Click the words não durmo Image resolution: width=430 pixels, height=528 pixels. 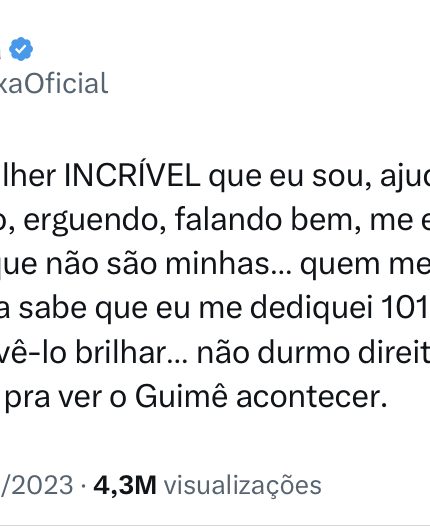coord(273,353)
